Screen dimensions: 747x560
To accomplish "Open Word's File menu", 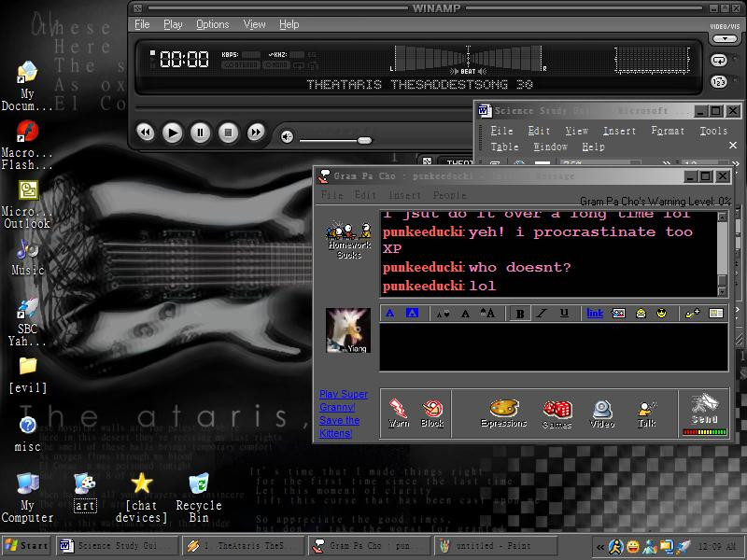I will tap(501, 131).
